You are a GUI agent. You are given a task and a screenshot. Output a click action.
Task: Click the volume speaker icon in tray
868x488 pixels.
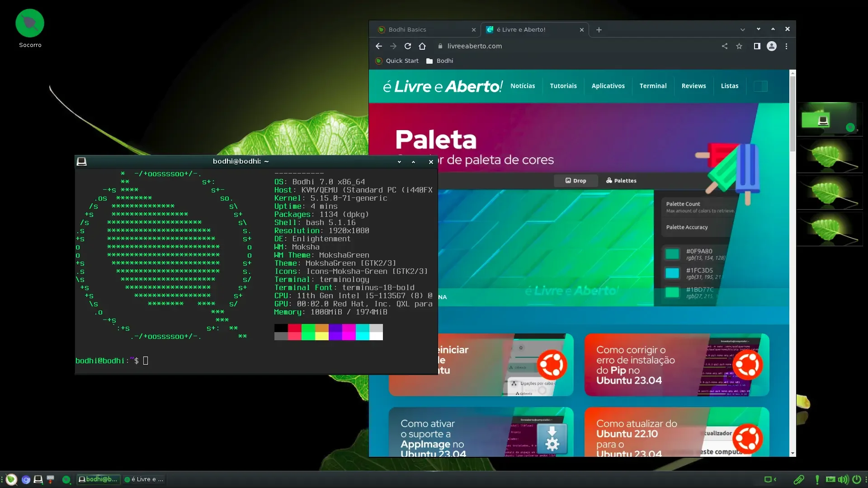843,479
